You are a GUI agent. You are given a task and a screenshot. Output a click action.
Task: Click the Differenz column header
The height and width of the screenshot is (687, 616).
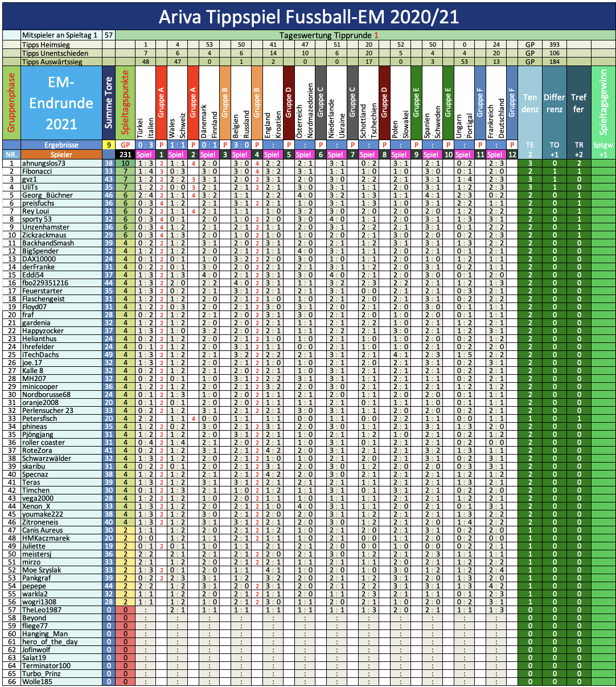pyautogui.click(x=555, y=103)
